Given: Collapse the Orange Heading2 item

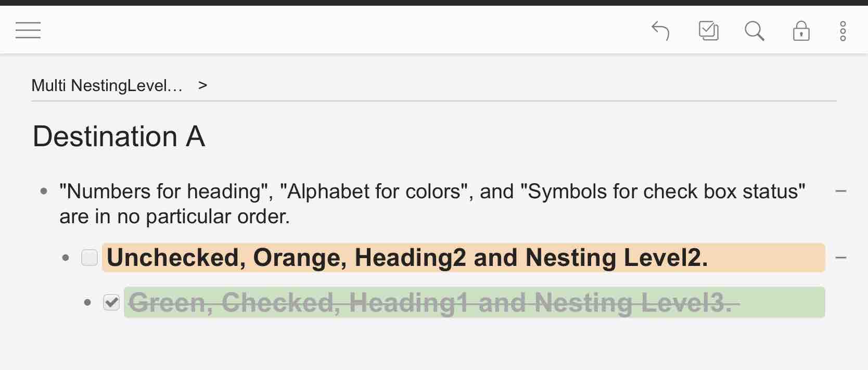Looking at the screenshot, I should tap(840, 258).
